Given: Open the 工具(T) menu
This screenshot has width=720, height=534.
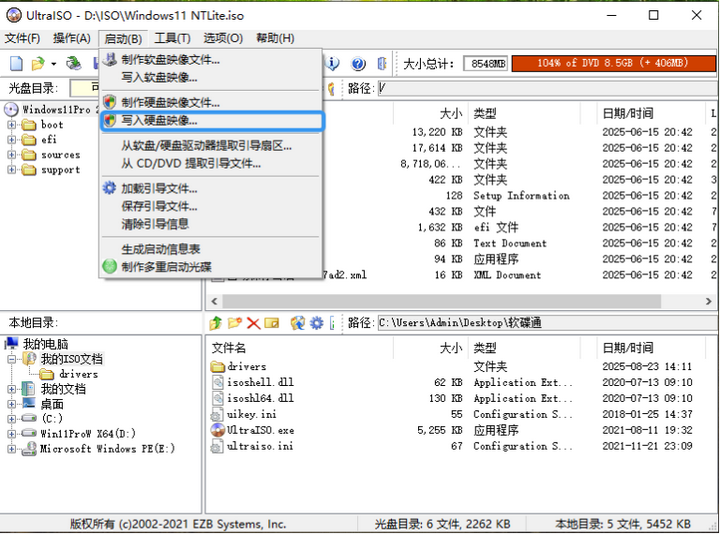Looking at the screenshot, I should (172, 38).
